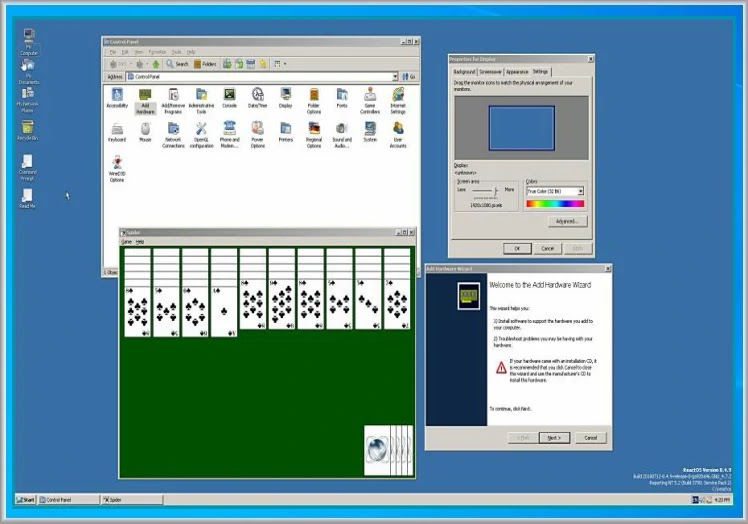748x524 pixels.
Task: Open the Mouse applet icon
Action: click(145, 132)
